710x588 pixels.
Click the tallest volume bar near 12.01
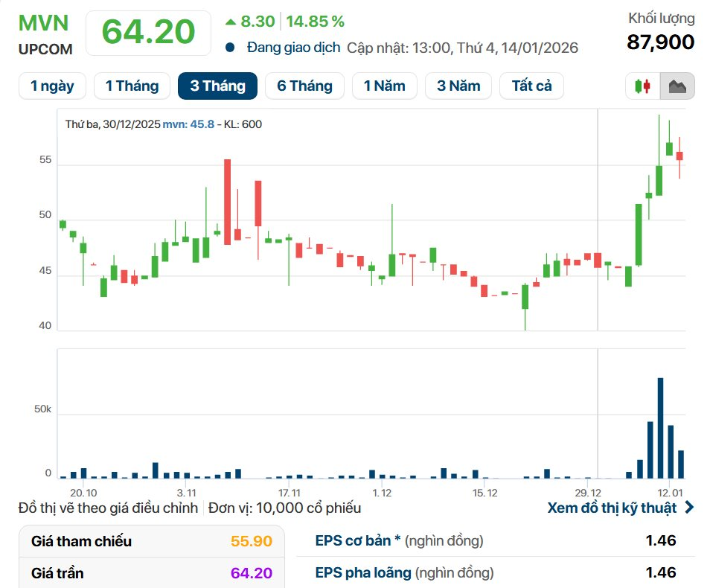click(x=659, y=428)
